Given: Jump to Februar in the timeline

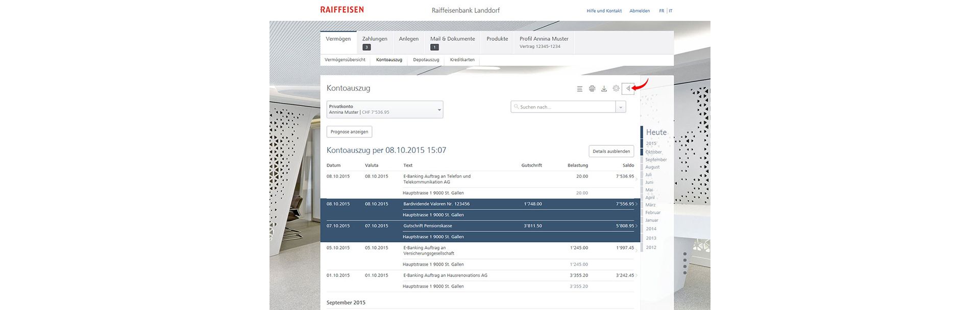Looking at the screenshot, I should click(x=653, y=213).
